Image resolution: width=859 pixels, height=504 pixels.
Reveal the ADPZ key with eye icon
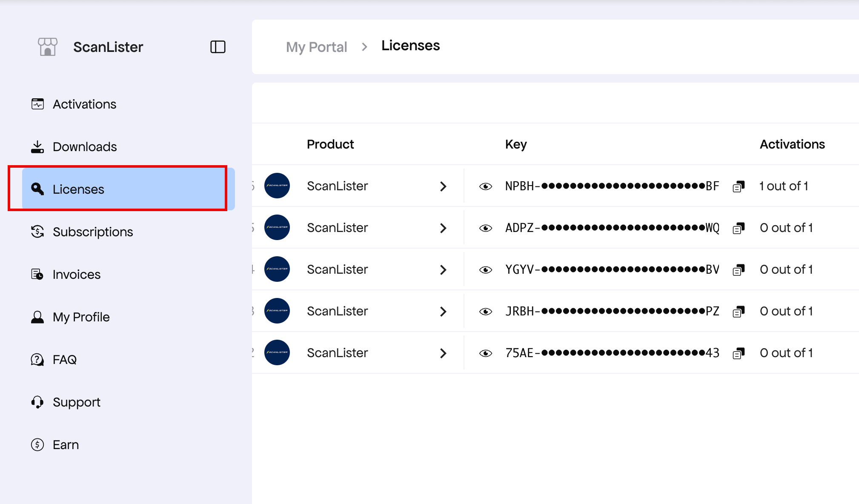(486, 228)
